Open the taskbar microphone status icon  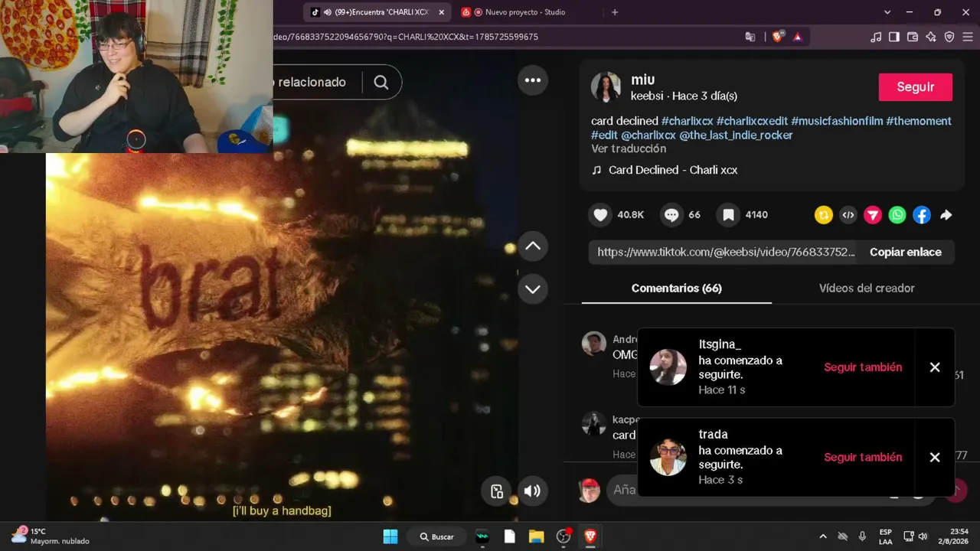click(x=862, y=536)
